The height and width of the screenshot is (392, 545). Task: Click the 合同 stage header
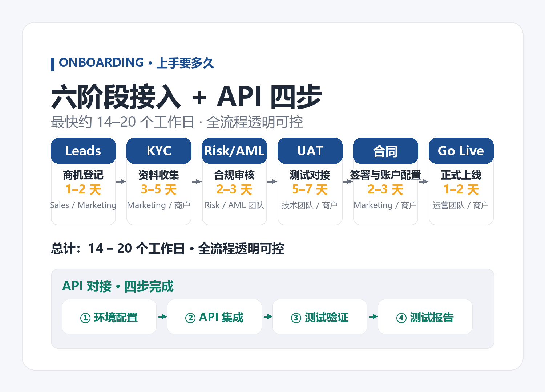click(x=385, y=151)
